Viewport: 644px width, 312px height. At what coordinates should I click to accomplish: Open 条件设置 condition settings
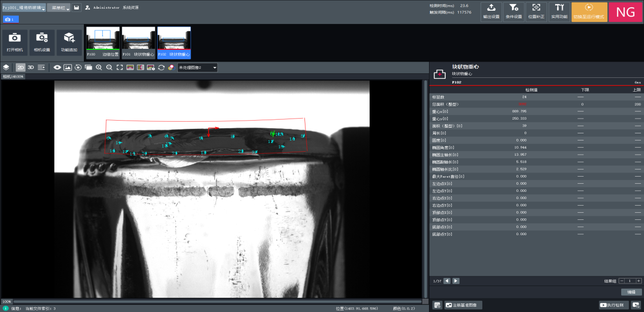coord(514,11)
